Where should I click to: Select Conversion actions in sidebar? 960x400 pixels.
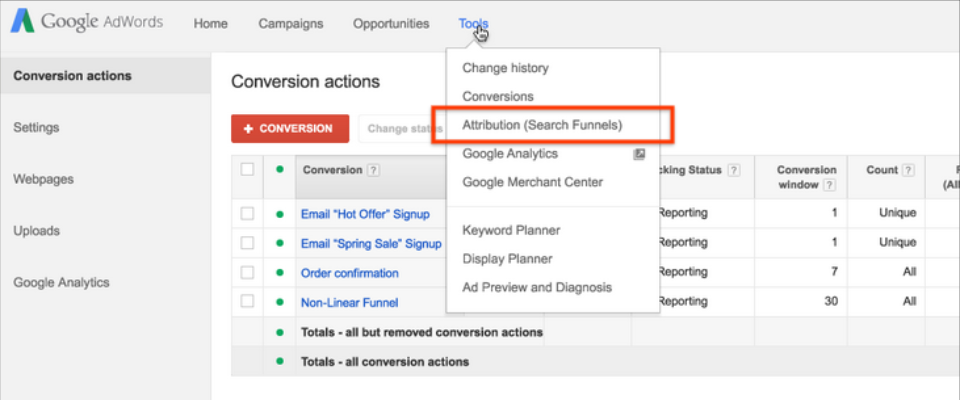pos(105,76)
